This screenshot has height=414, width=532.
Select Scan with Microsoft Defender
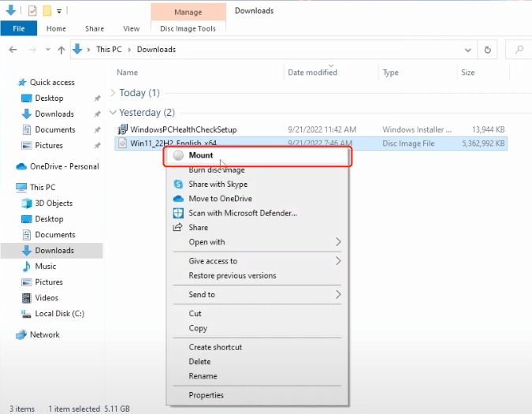point(257,213)
